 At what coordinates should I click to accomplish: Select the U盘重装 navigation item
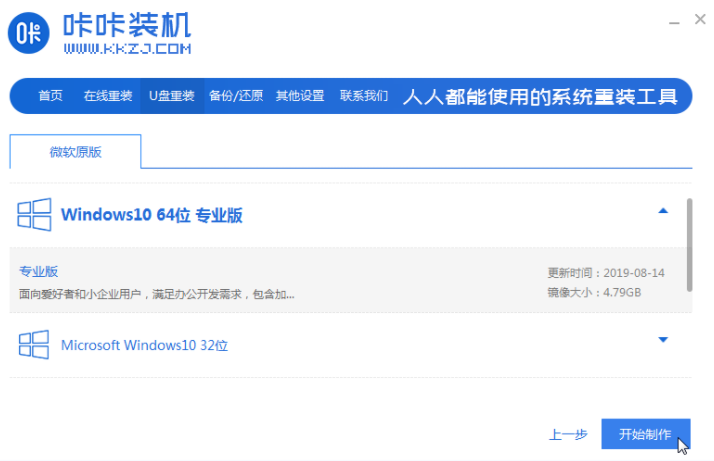172,96
